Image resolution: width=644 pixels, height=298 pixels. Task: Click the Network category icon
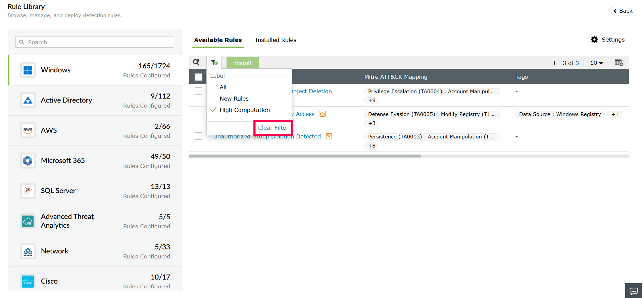[x=28, y=251]
